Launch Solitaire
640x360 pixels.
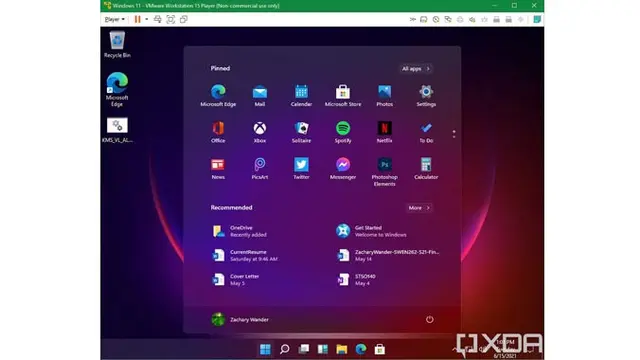[301, 132]
